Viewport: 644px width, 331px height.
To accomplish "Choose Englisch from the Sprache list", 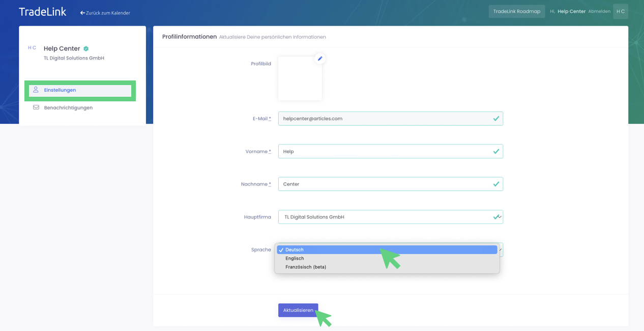I will tap(295, 258).
